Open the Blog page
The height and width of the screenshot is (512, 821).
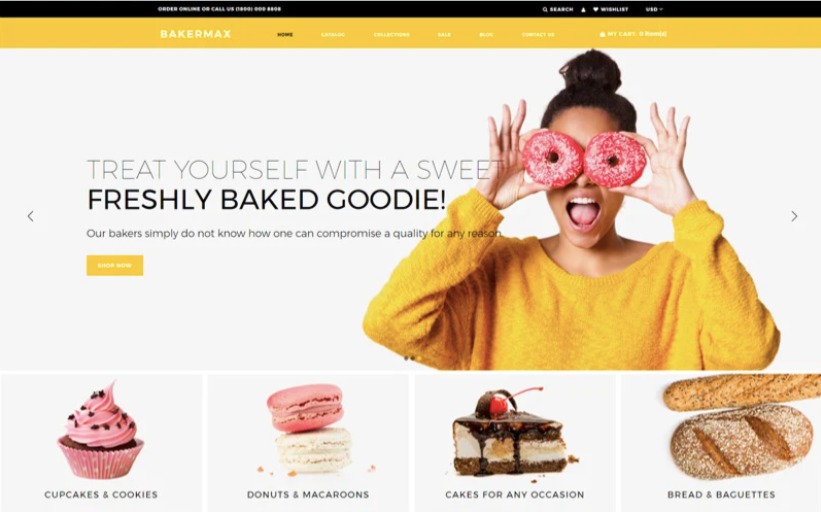486,35
